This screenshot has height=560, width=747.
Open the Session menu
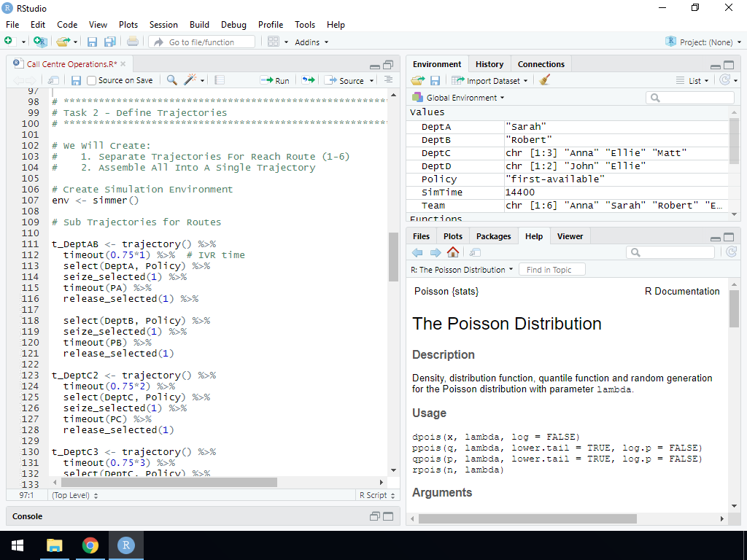163,24
